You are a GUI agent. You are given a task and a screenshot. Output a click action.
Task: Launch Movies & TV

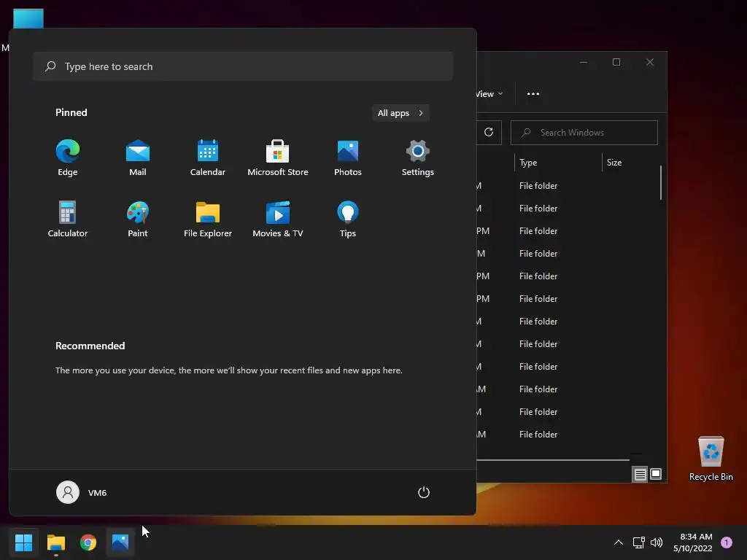point(278,219)
